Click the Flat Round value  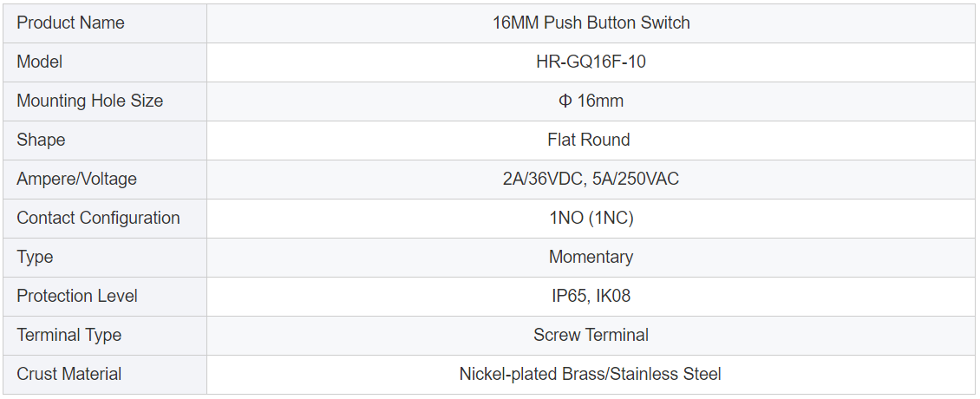[x=589, y=141]
